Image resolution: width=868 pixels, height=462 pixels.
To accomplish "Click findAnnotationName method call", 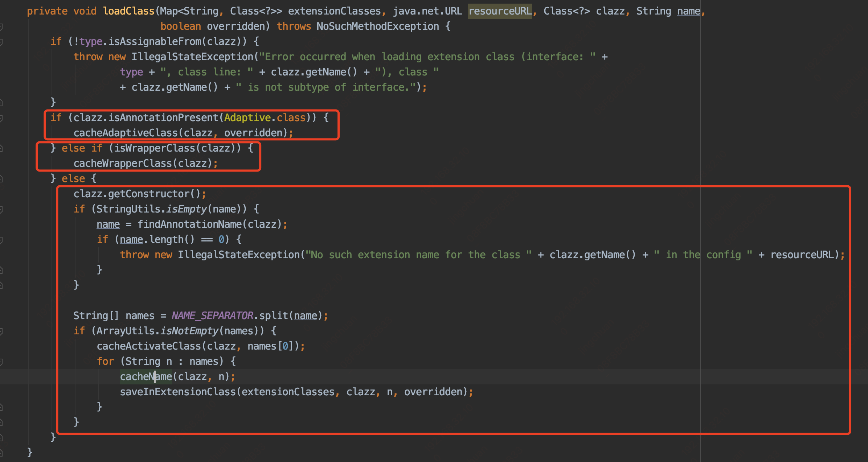I will click(189, 224).
